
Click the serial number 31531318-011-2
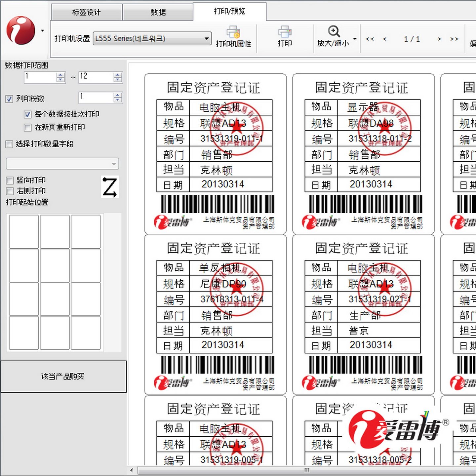tap(380, 139)
